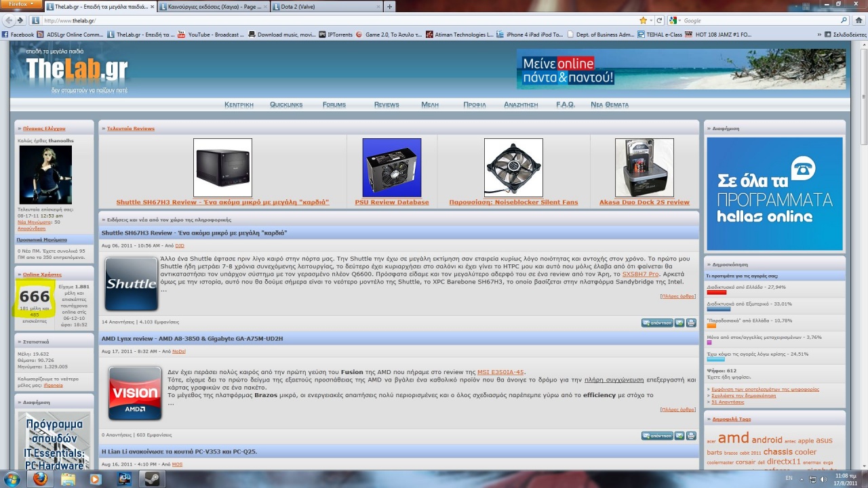This screenshot has height=488, width=868.
Task: Open the YouTube - Broadcast bookmark
Action: point(210,35)
